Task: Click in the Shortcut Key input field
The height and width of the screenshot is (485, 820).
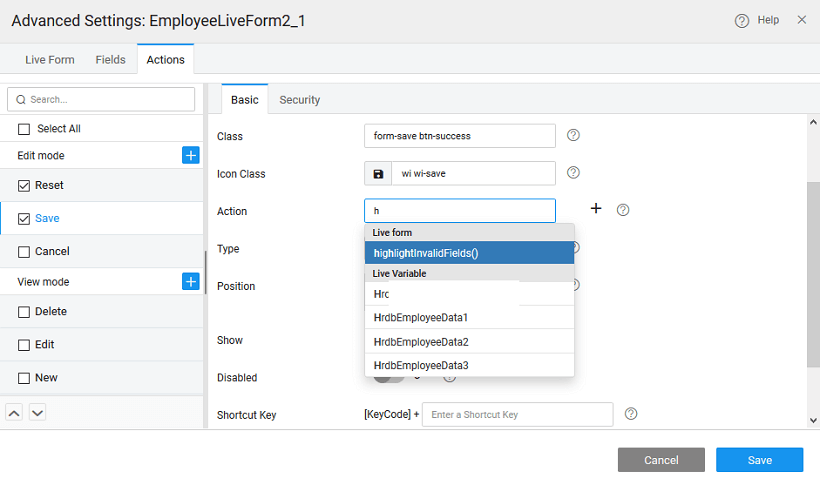Action: click(x=517, y=414)
